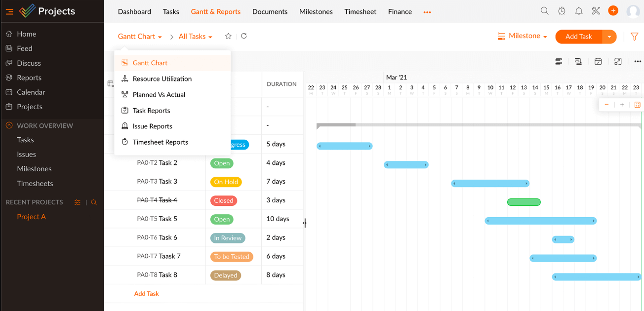Open recent projects settings sliders icon
Image resolution: width=644 pixels, height=311 pixels.
pos(78,202)
